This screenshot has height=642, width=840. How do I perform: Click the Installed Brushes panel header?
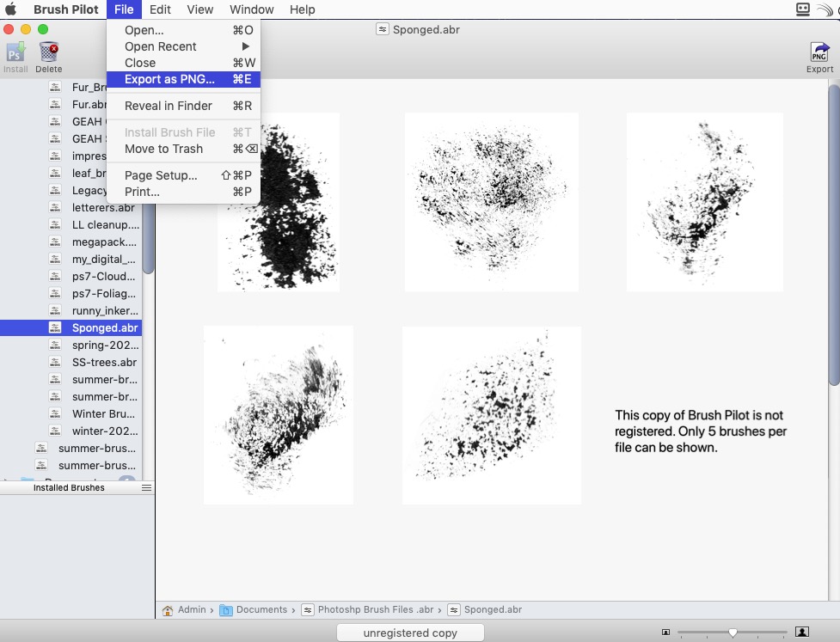pos(77,487)
